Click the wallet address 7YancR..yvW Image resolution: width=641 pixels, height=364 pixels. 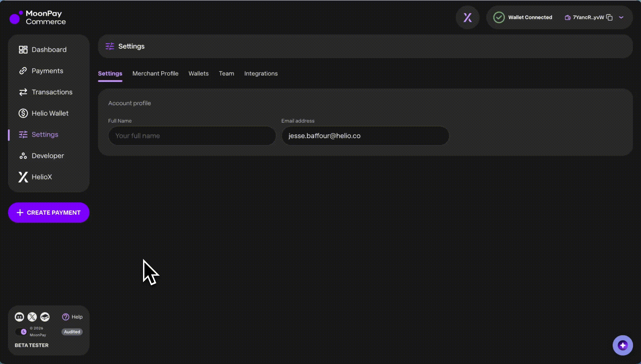point(588,18)
